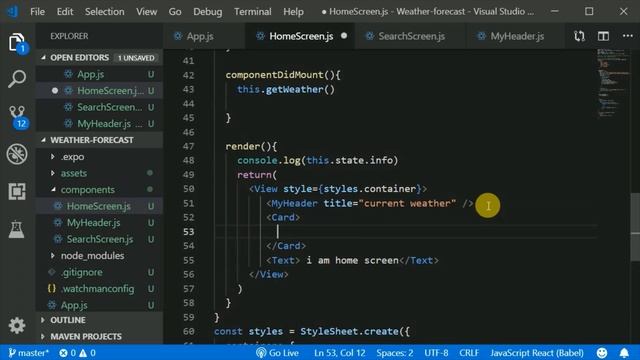Viewport: 640px width, 360px height.
Task: Open the File menu
Action: tap(37, 11)
